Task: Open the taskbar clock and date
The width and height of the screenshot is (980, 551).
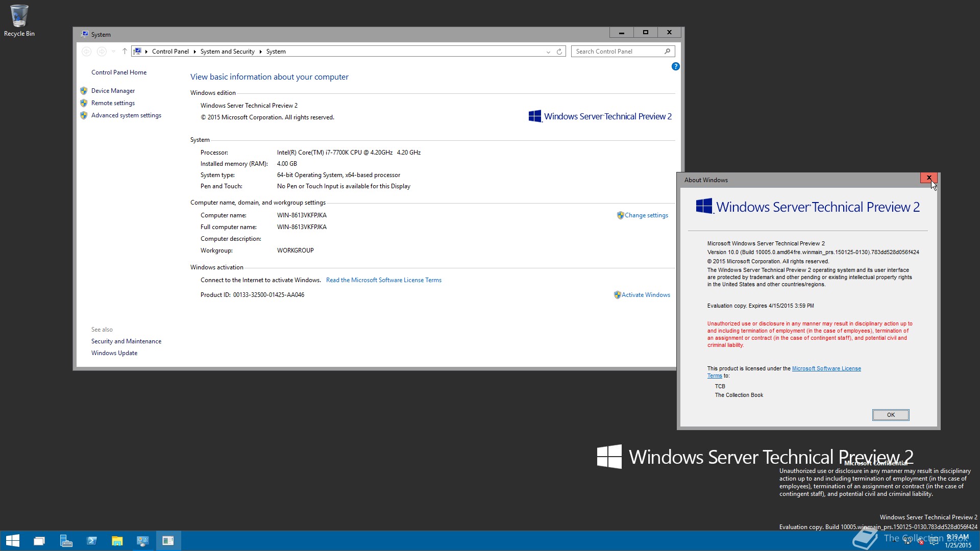Action: tap(958, 541)
